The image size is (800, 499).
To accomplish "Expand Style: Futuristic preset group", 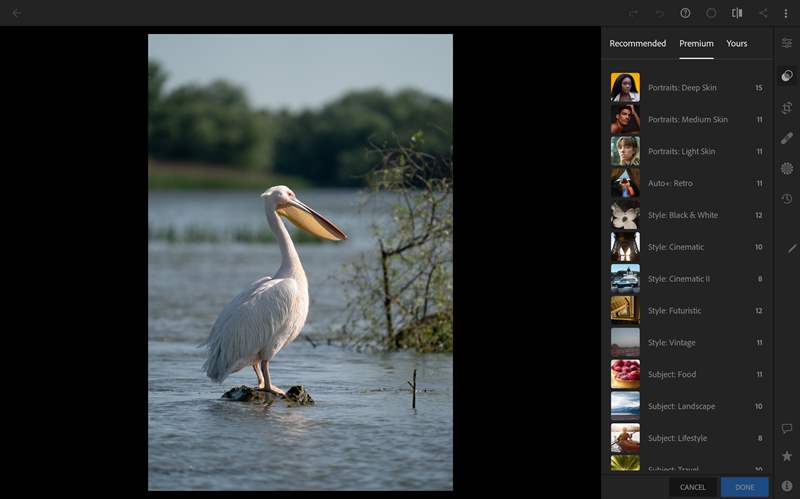I will point(687,311).
